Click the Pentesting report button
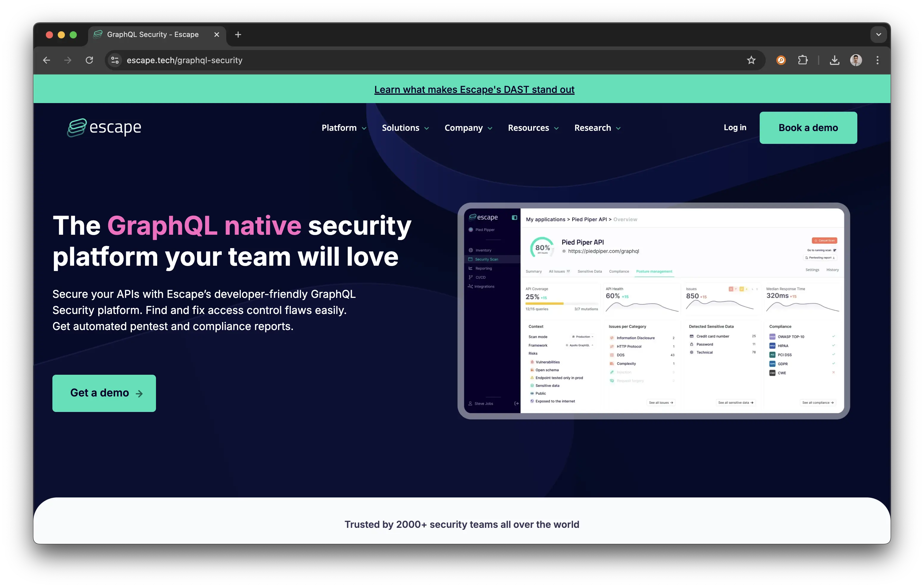Image resolution: width=924 pixels, height=588 pixels. click(x=820, y=258)
